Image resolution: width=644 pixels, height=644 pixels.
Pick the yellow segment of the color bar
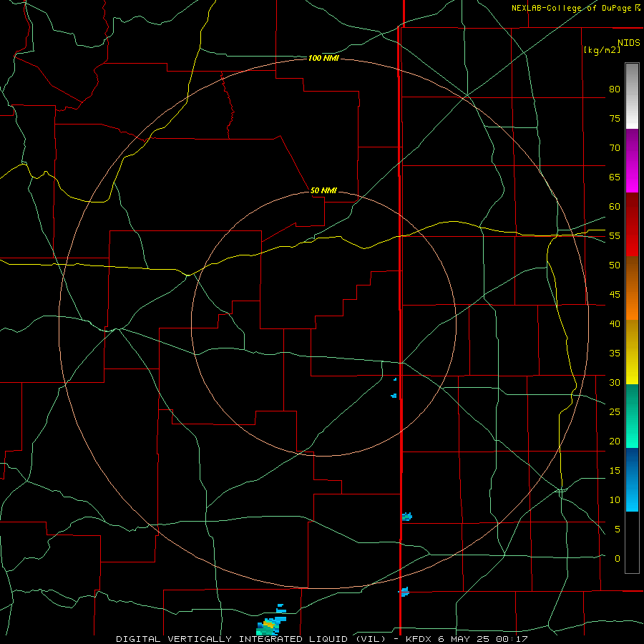(x=632, y=352)
